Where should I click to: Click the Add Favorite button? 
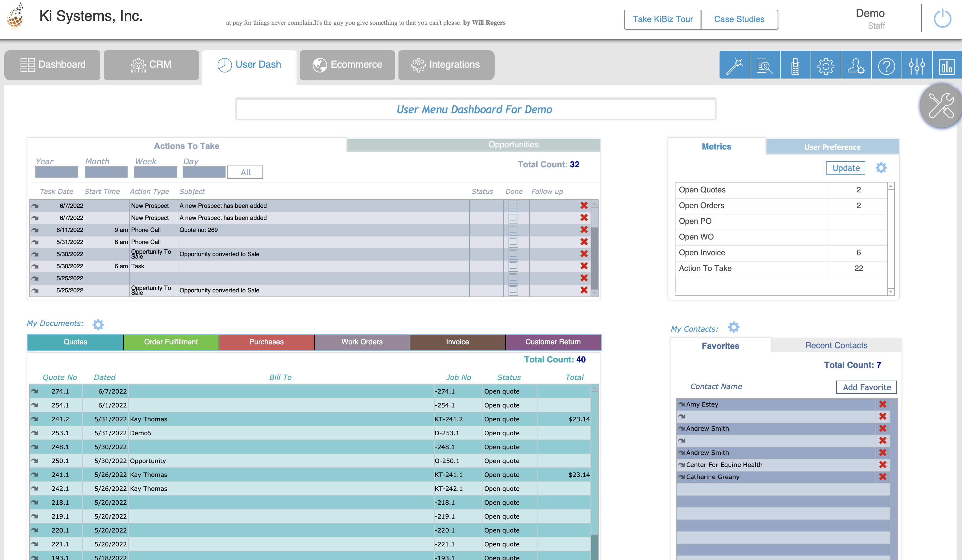click(866, 387)
